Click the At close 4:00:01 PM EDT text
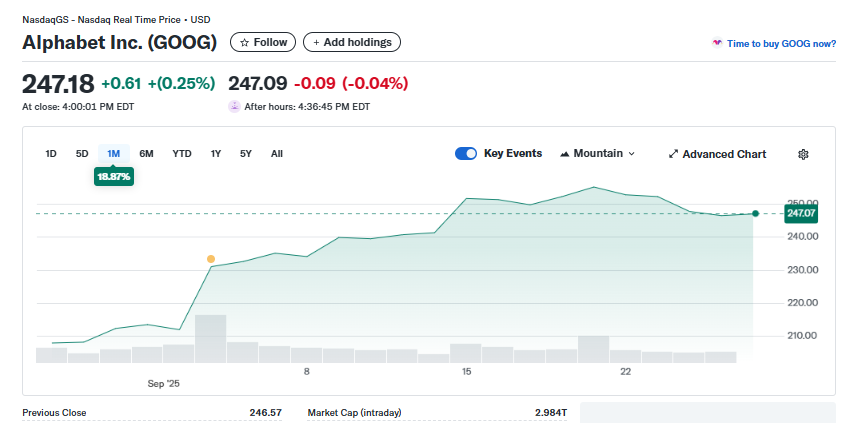 point(78,107)
